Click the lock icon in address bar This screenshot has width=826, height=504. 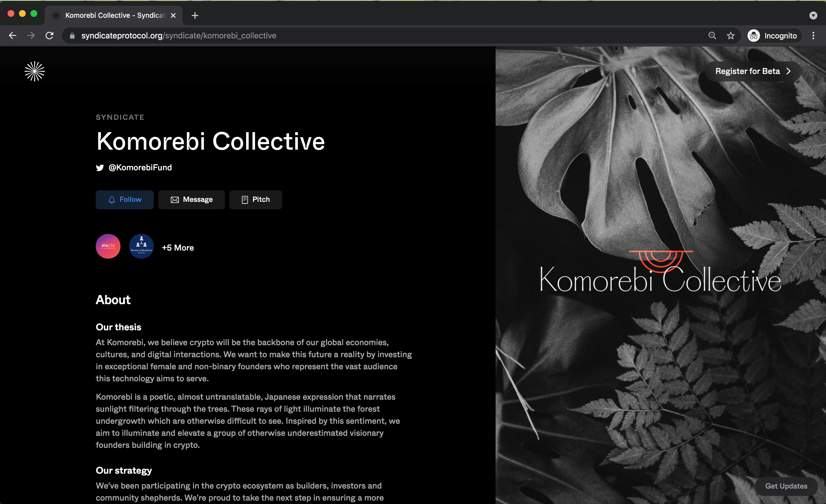click(72, 36)
